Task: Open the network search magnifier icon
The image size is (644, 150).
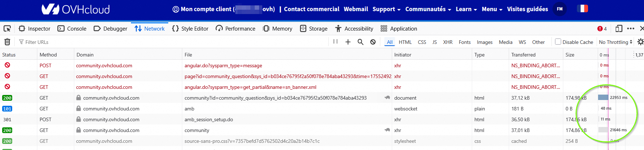Action: (361, 42)
